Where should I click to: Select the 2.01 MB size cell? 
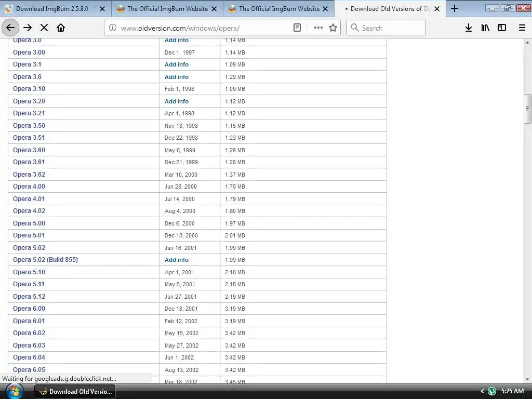235,235
